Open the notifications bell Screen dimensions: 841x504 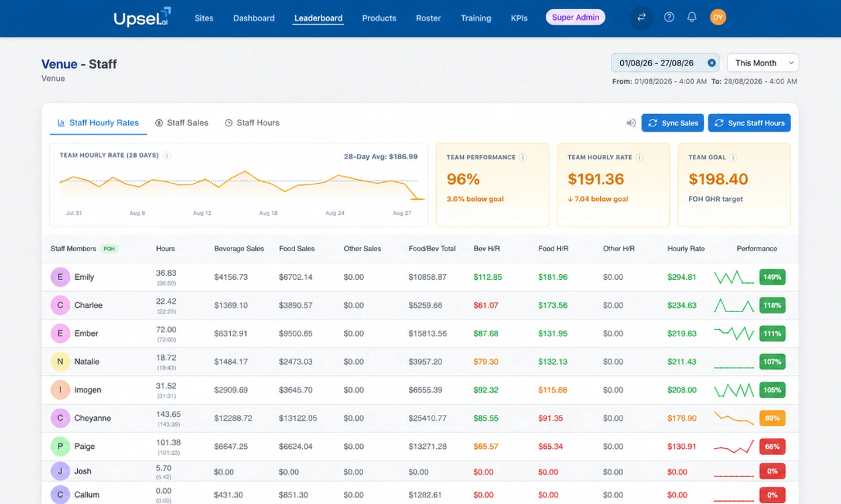692,17
